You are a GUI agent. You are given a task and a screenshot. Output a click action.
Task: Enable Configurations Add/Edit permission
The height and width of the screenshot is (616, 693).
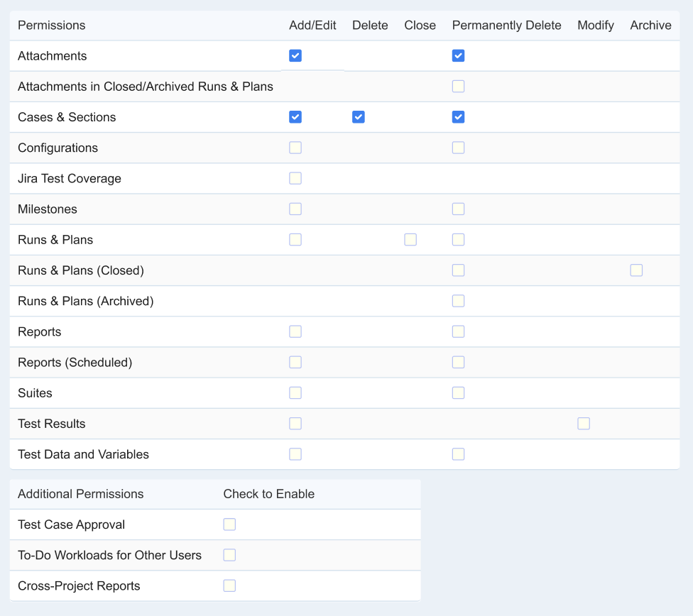click(x=295, y=148)
